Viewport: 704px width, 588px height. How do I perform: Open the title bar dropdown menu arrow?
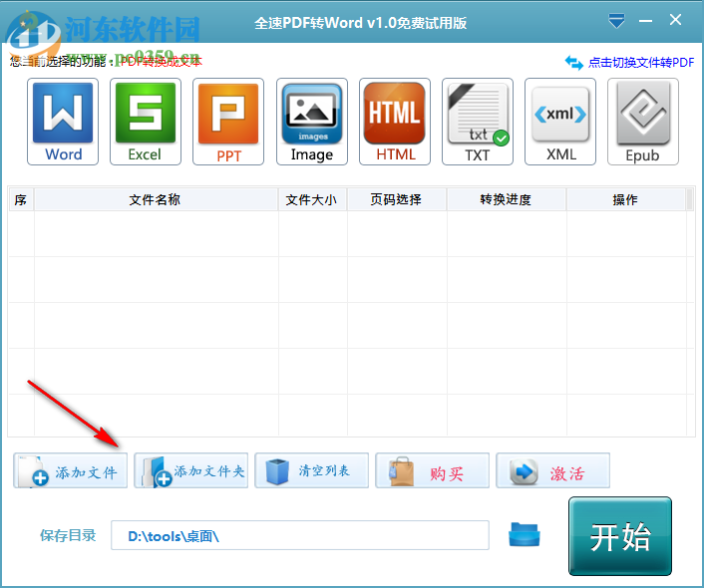pos(616,21)
